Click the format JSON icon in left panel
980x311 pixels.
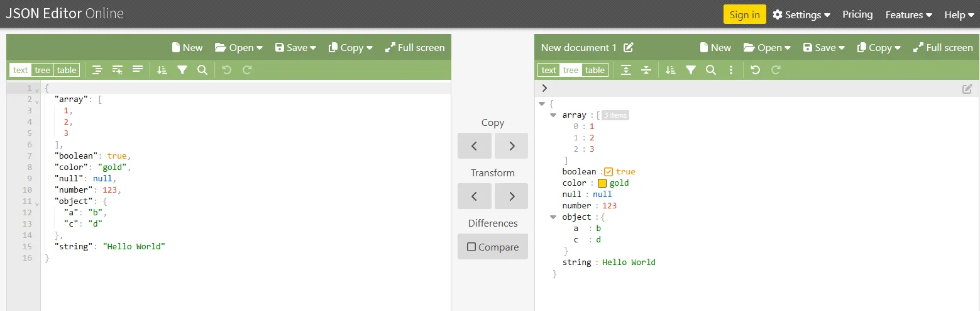tap(97, 70)
